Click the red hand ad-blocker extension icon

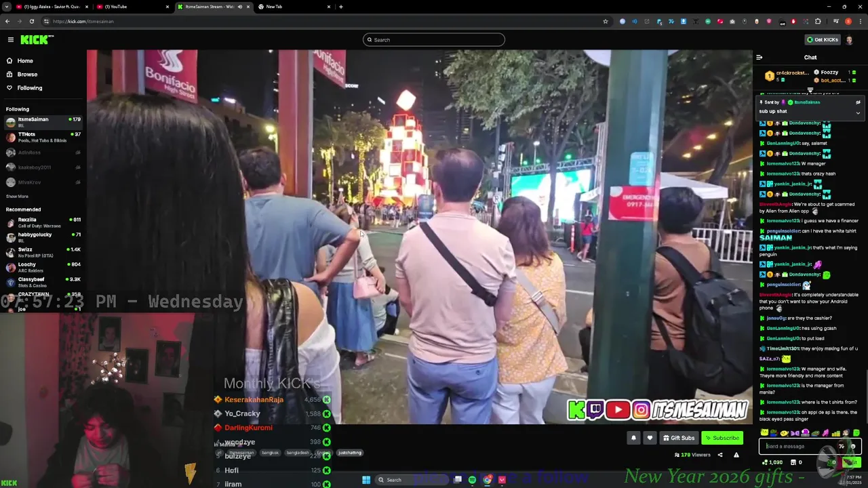coord(793,21)
